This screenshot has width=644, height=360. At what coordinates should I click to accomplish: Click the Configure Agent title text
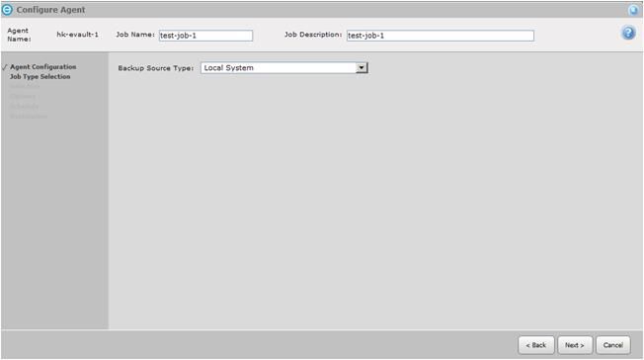pos(51,10)
